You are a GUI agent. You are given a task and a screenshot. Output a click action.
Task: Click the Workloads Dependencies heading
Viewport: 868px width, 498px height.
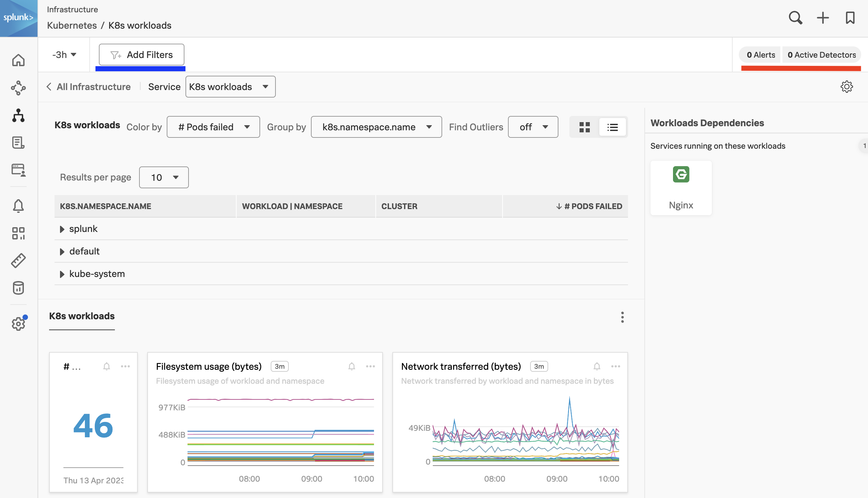707,123
